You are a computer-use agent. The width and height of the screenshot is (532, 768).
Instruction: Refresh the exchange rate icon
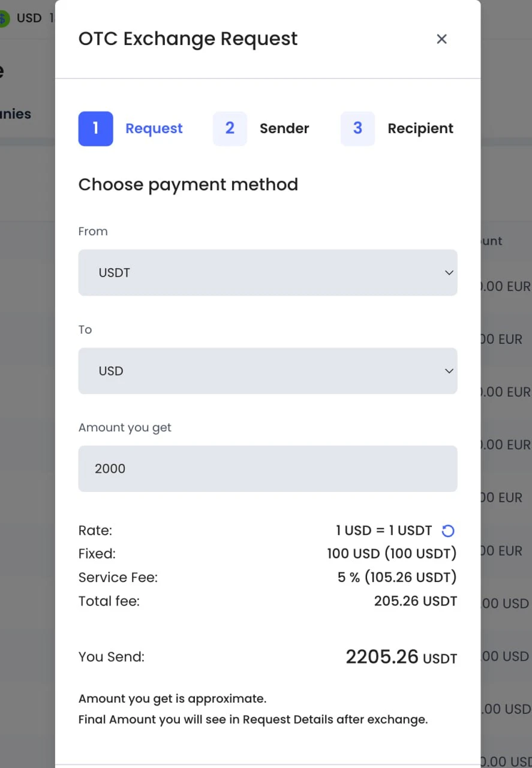point(448,530)
